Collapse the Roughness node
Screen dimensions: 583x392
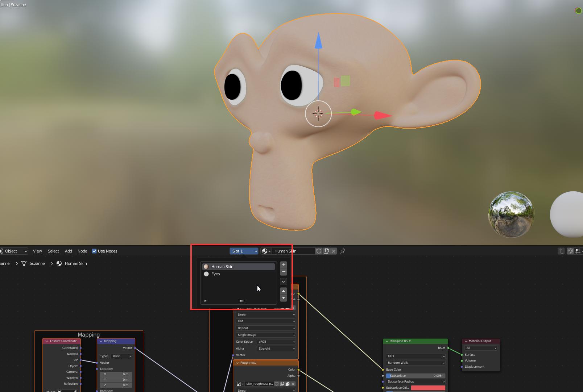tap(237, 363)
